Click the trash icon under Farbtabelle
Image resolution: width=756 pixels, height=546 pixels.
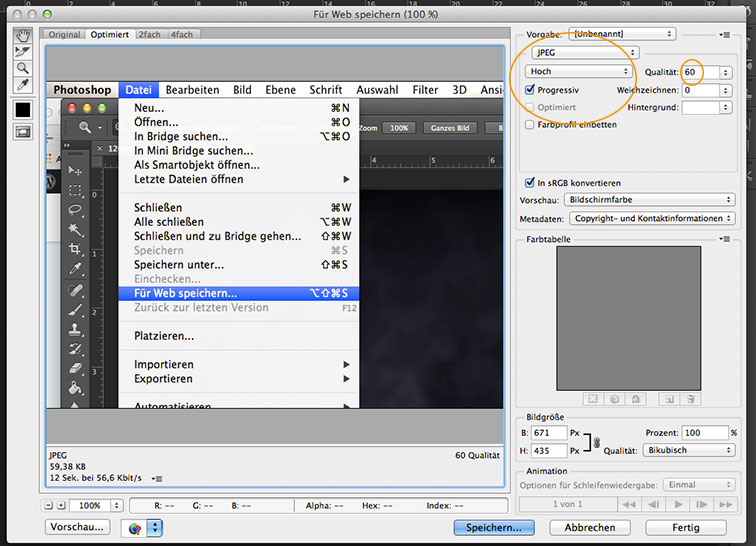tap(690, 399)
